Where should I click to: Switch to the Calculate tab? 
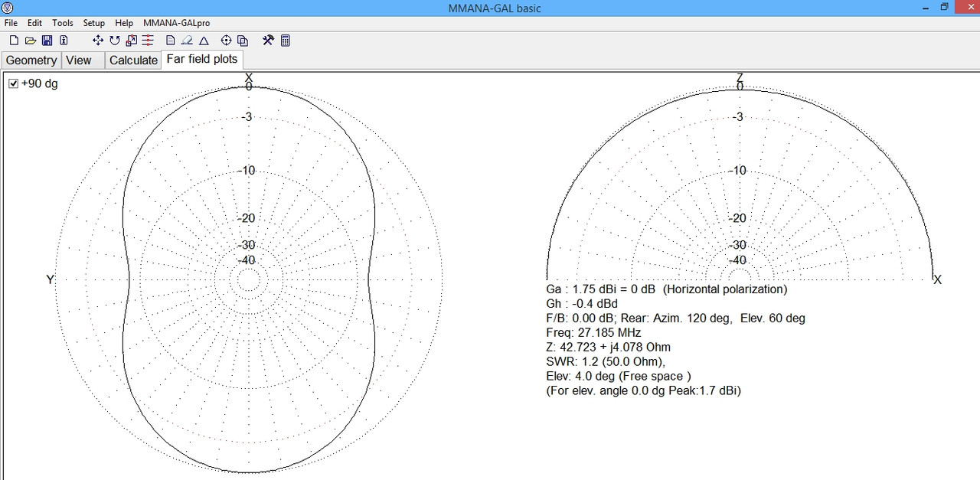[x=133, y=60]
